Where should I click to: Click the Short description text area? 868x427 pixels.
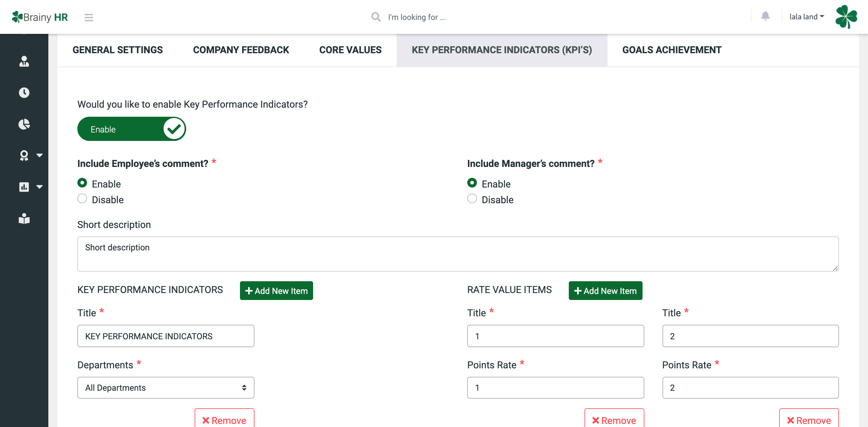(x=458, y=254)
